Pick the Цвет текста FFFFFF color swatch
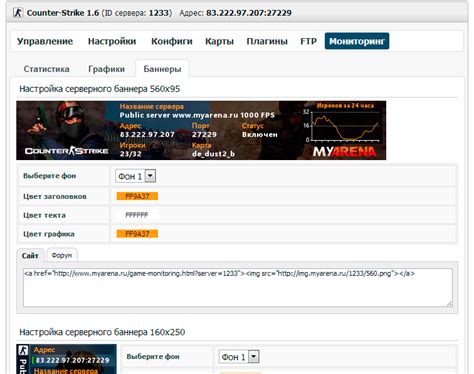The image size is (474, 374). point(137,215)
